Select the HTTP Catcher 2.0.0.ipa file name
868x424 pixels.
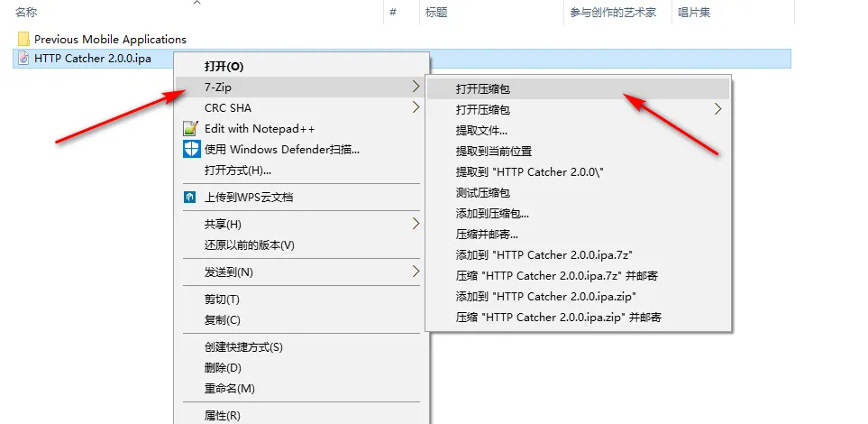(x=93, y=58)
